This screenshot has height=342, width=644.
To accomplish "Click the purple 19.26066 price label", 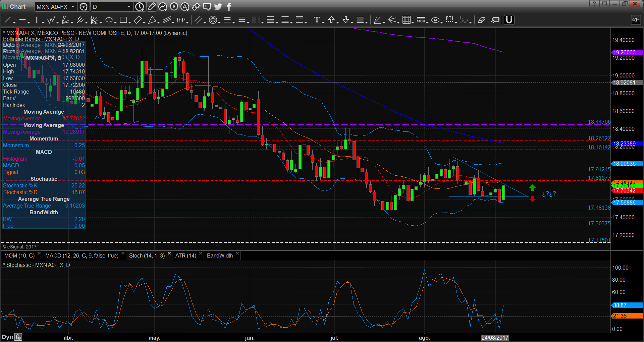I will tap(627, 52).
